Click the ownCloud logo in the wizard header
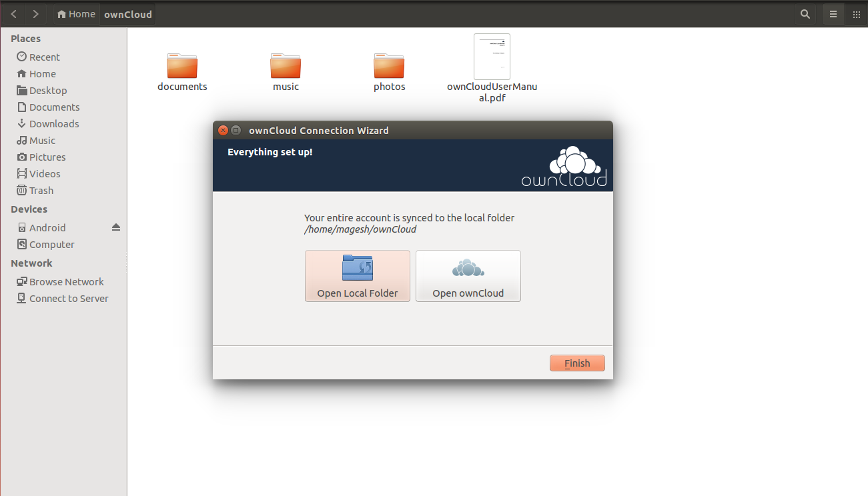This screenshot has width=868, height=496. (564, 167)
